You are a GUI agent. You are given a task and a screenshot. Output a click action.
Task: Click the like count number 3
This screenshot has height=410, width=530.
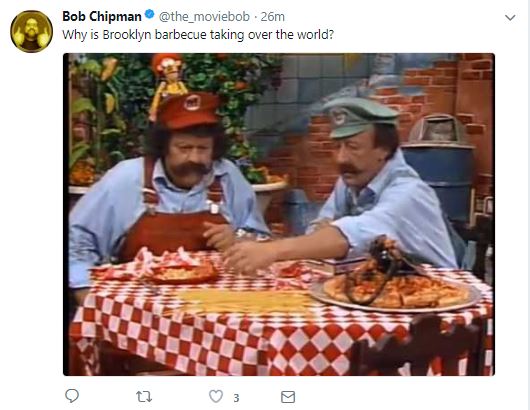(x=236, y=398)
